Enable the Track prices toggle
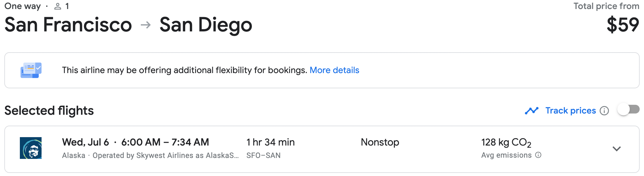This screenshot has width=644, height=176. pyautogui.click(x=628, y=109)
